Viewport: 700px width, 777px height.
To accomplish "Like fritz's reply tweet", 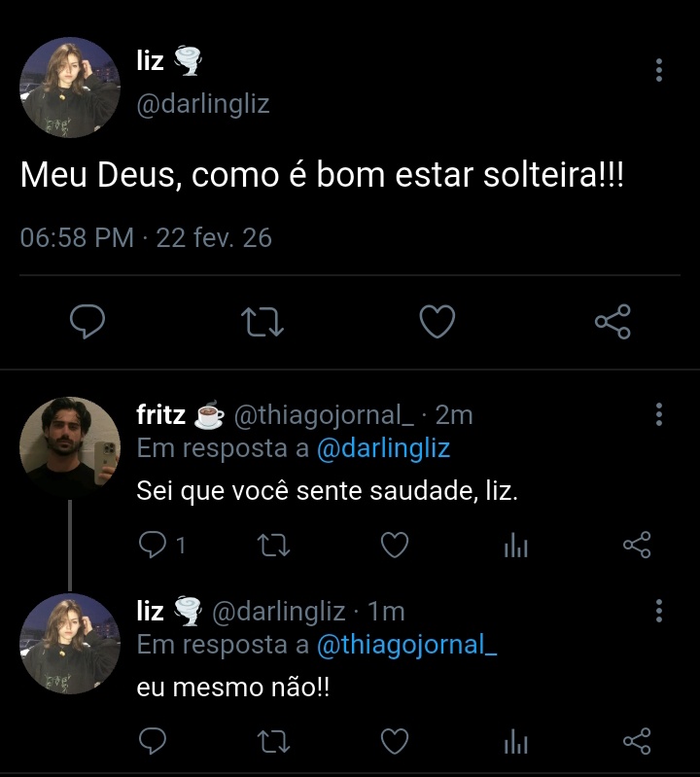I will (x=394, y=547).
